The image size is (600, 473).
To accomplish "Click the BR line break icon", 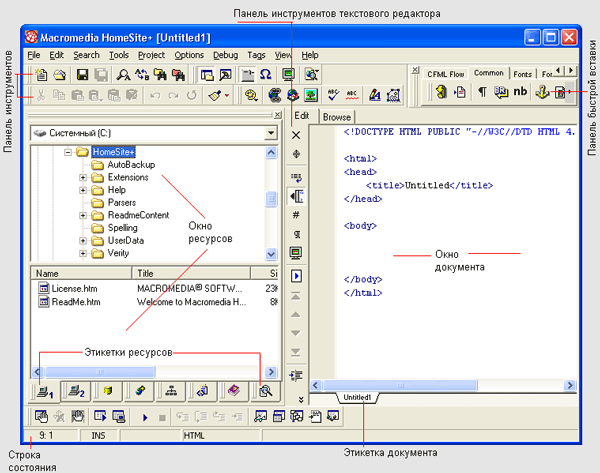I will 501,92.
